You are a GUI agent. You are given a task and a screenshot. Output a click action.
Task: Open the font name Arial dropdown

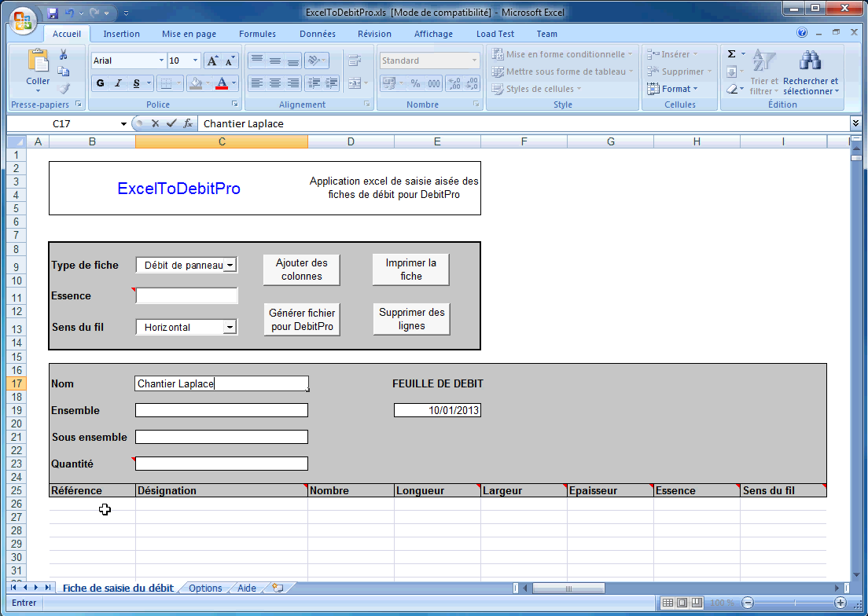[x=161, y=60]
